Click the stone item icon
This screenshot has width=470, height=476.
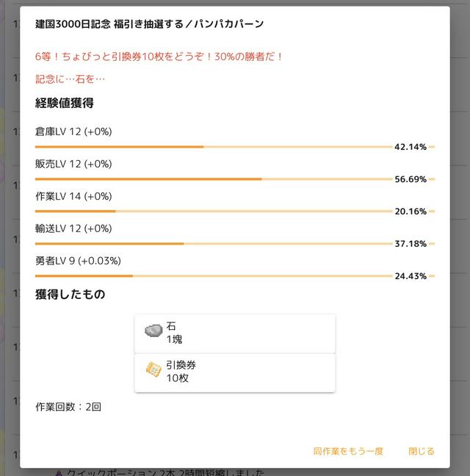(x=153, y=331)
